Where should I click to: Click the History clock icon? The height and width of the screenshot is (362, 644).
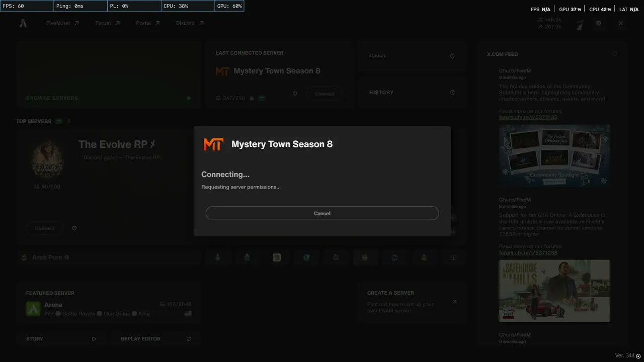point(452,93)
